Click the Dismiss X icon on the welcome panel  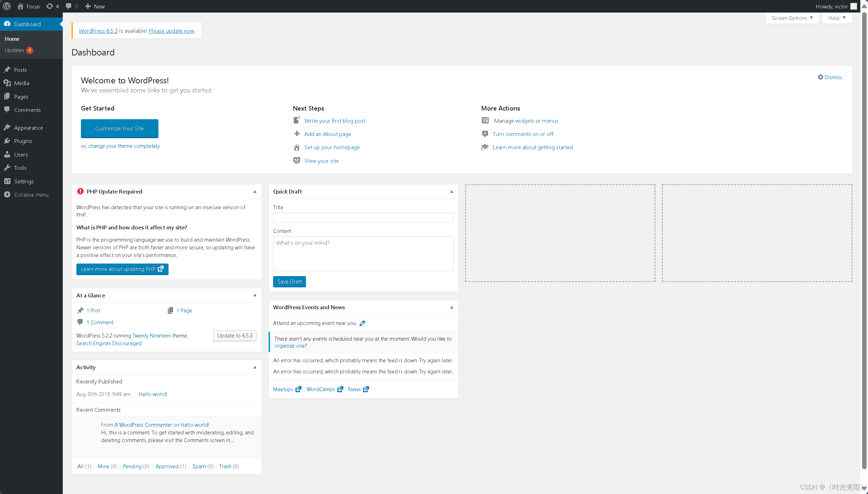click(x=821, y=77)
